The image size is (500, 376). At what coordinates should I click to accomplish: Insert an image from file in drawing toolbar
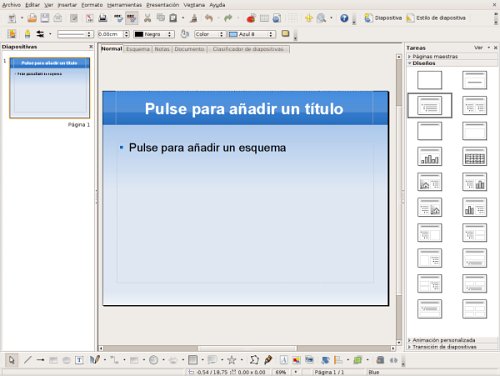(x=296, y=360)
